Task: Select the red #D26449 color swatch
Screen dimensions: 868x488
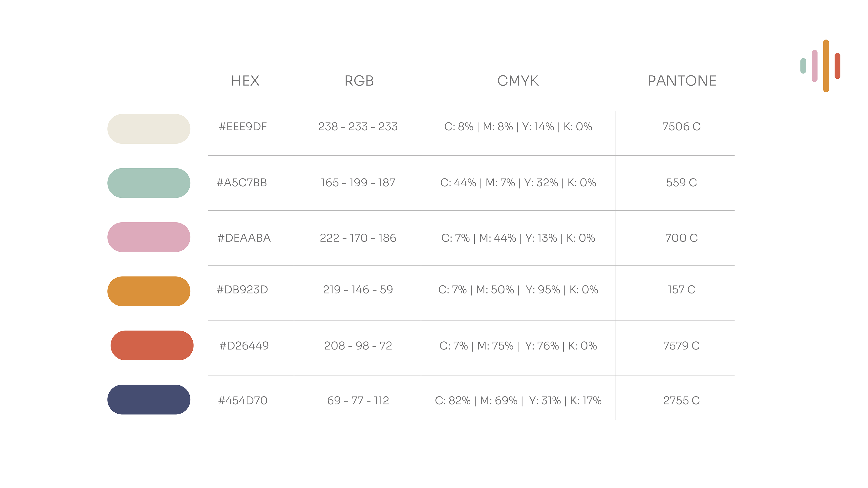Action: [x=152, y=345]
